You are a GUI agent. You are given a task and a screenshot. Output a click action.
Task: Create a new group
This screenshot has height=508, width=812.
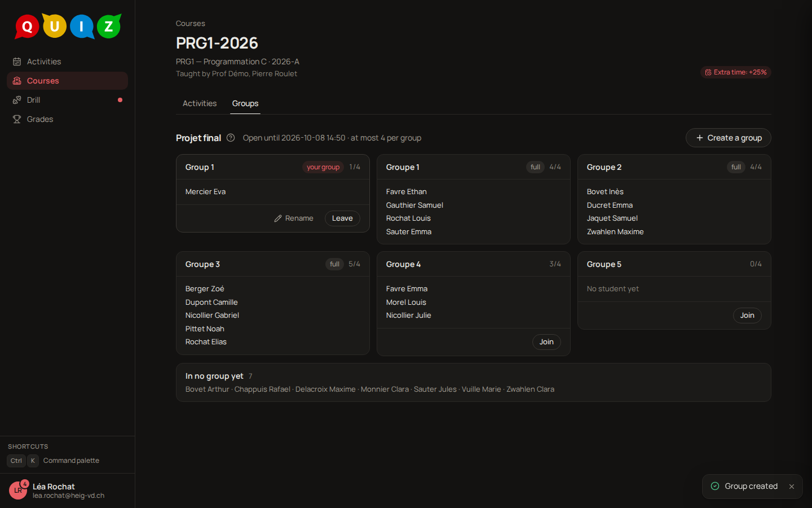point(729,138)
